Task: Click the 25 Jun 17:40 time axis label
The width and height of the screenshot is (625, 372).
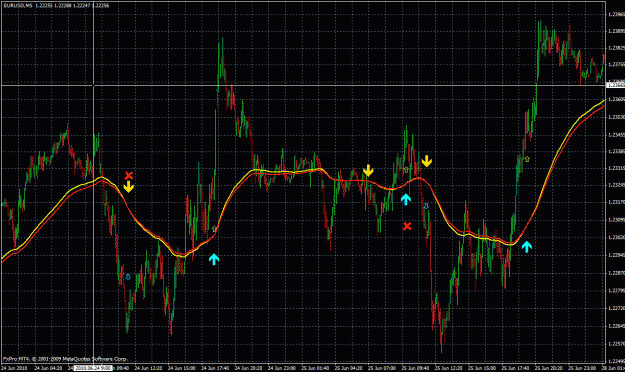Action: (x=515, y=368)
